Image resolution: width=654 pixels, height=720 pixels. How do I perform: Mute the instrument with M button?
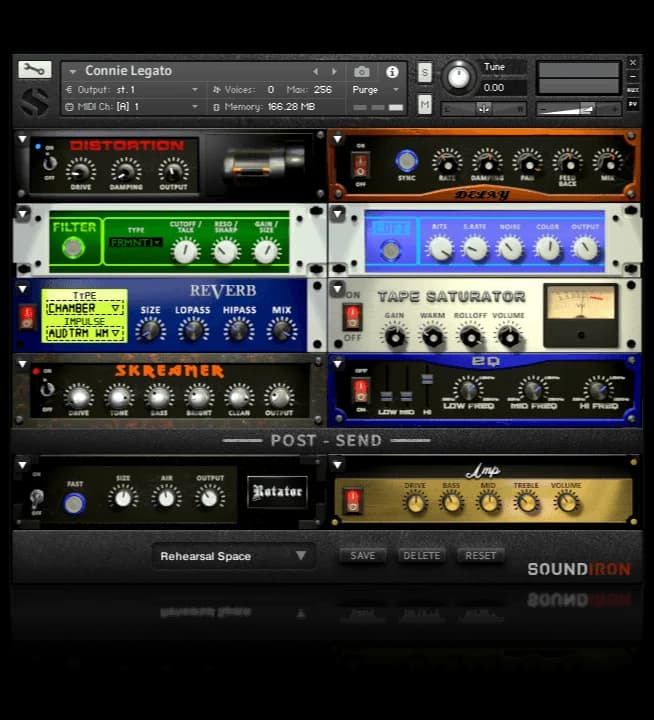425,104
